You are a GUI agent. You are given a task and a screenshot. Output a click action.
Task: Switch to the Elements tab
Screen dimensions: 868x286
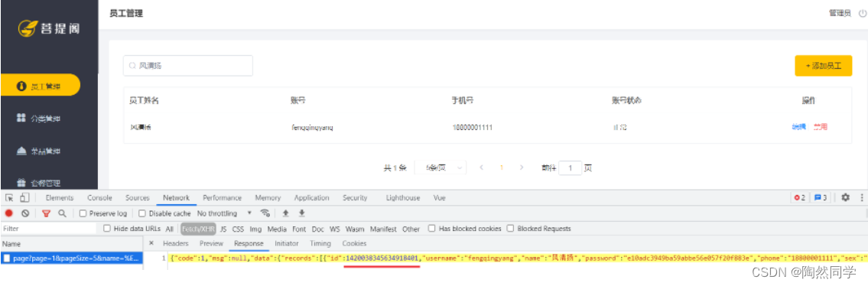point(60,197)
